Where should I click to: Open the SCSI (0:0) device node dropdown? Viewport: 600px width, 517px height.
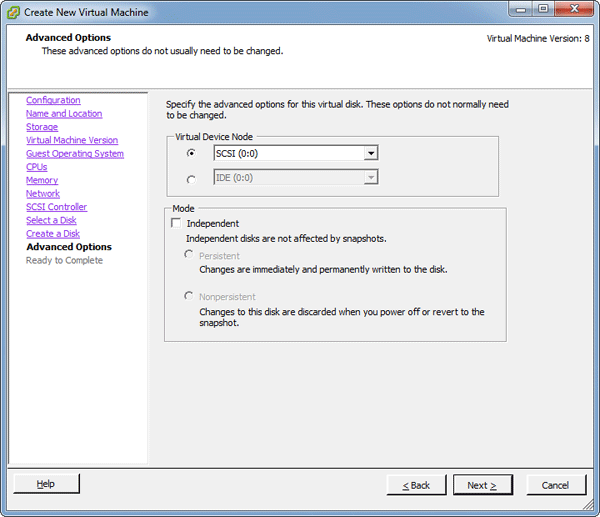[370, 153]
